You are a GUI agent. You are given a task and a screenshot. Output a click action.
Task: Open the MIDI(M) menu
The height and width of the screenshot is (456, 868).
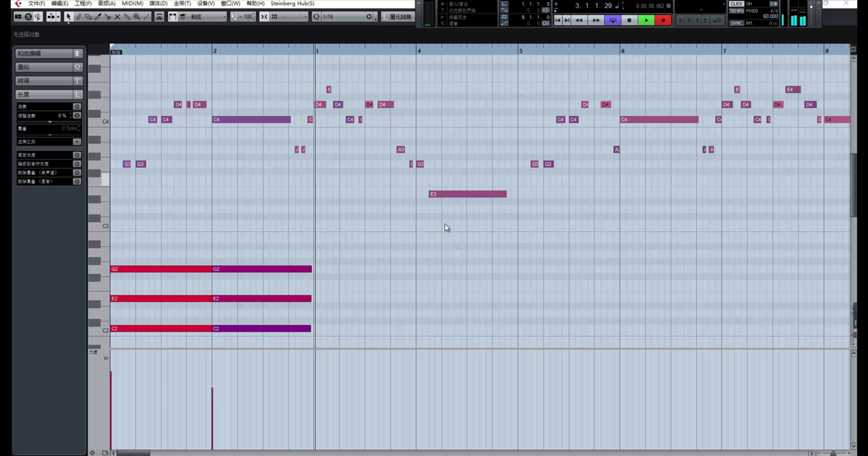132,4
